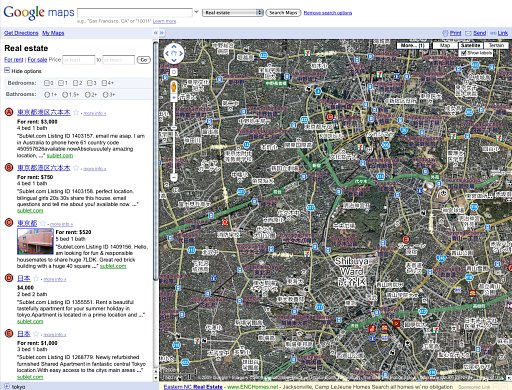Image resolution: width=512 pixels, height=390 pixels.
Task: Star the first listing marked A
Action: point(76,113)
